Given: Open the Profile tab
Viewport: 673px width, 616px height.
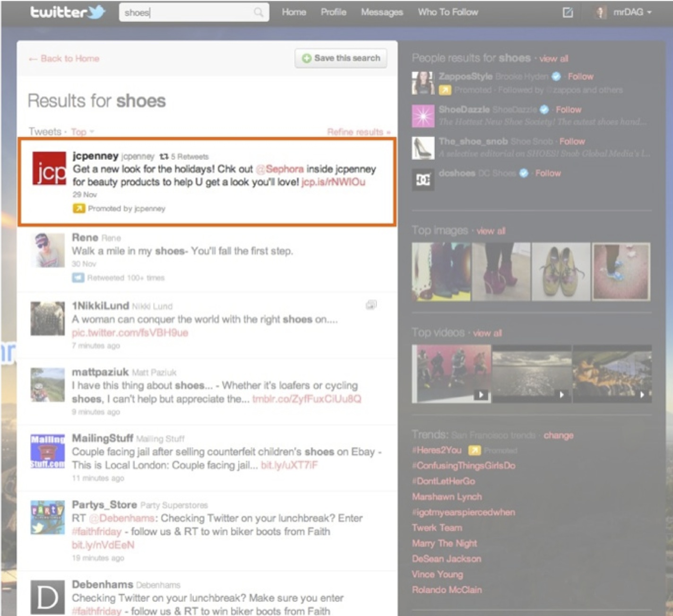Looking at the screenshot, I should pyautogui.click(x=334, y=12).
